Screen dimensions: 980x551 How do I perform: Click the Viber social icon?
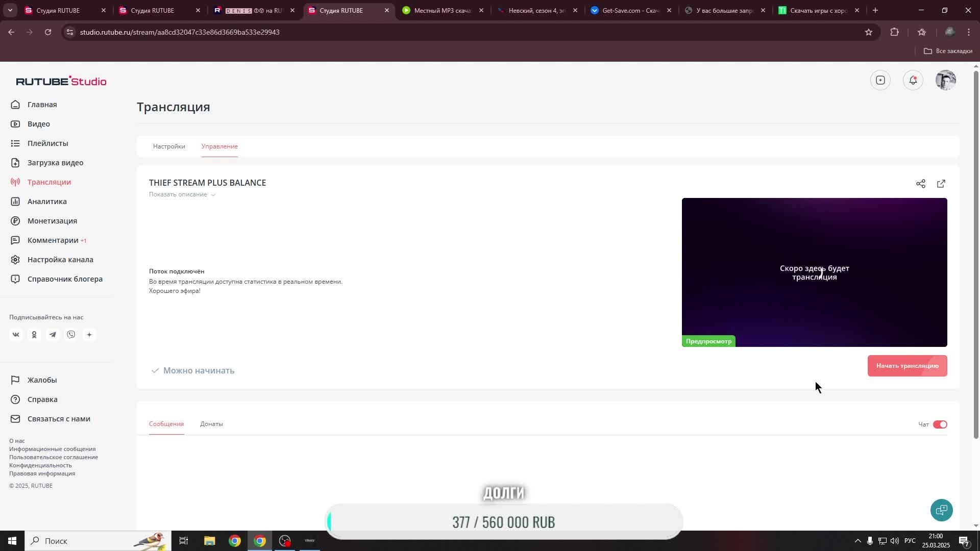pyautogui.click(x=71, y=335)
